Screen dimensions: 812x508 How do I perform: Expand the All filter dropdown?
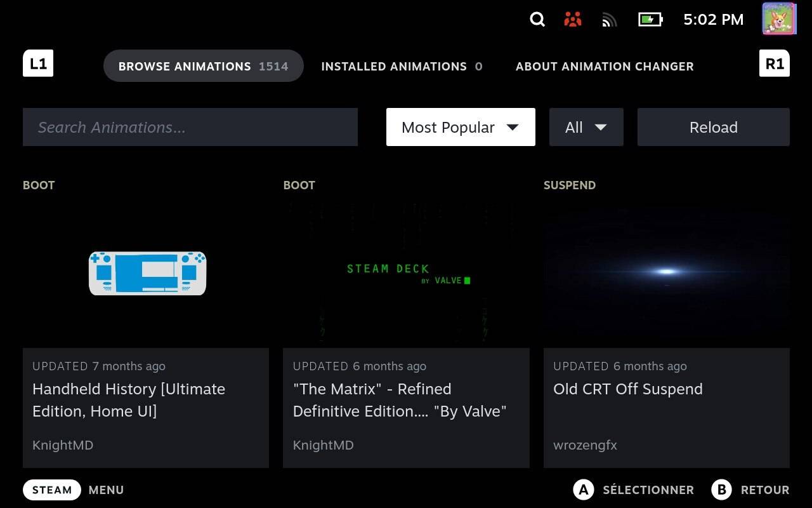pyautogui.click(x=586, y=127)
